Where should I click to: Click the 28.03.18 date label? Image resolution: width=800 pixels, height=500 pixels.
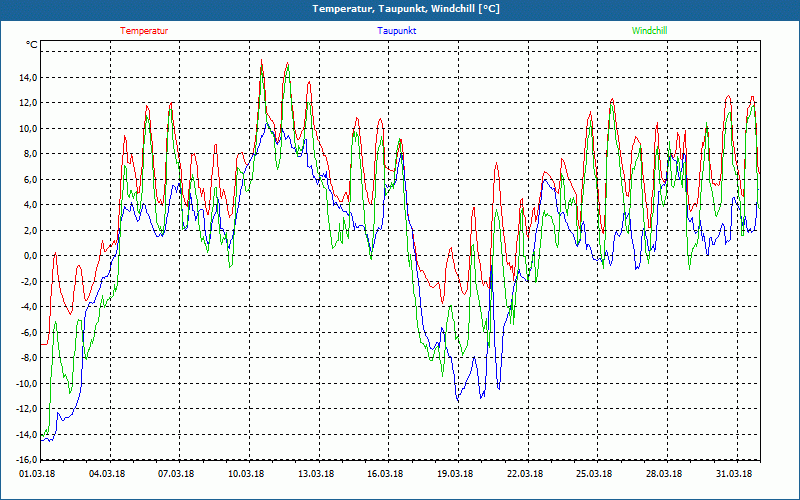pos(664,474)
